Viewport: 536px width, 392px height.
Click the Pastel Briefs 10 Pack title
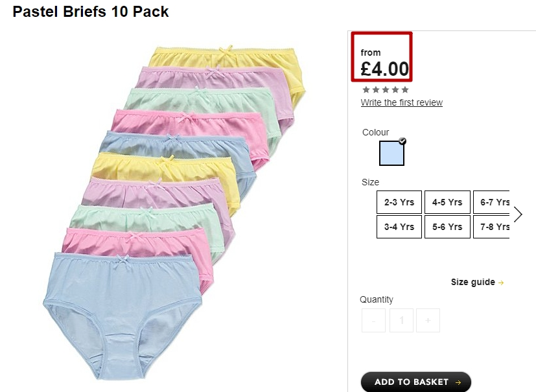pyautogui.click(x=91, y=12)
